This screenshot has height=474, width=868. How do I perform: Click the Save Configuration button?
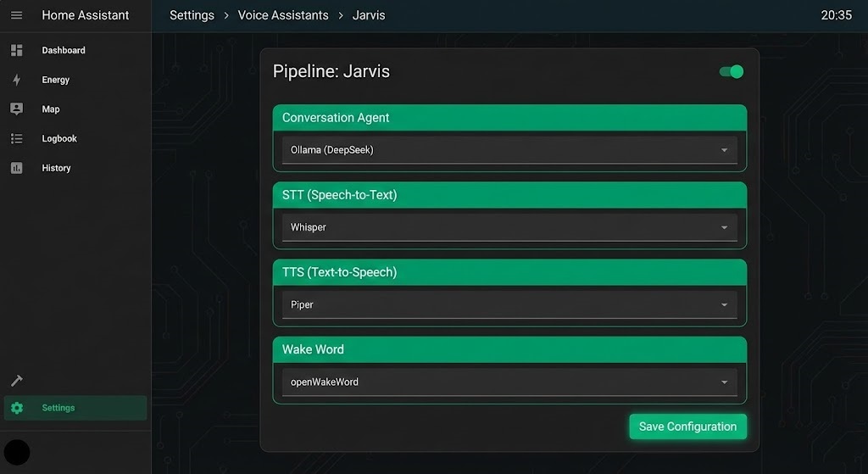pos(688,427)
